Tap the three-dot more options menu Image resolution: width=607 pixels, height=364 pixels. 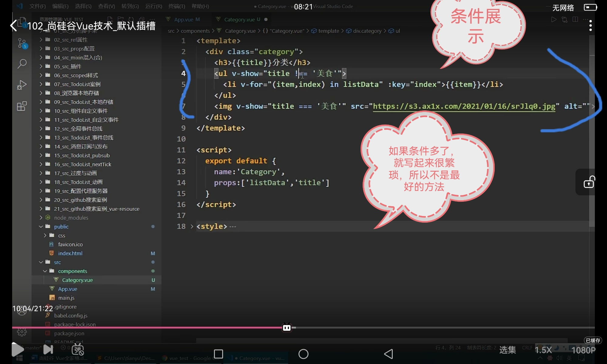point(590,26)
